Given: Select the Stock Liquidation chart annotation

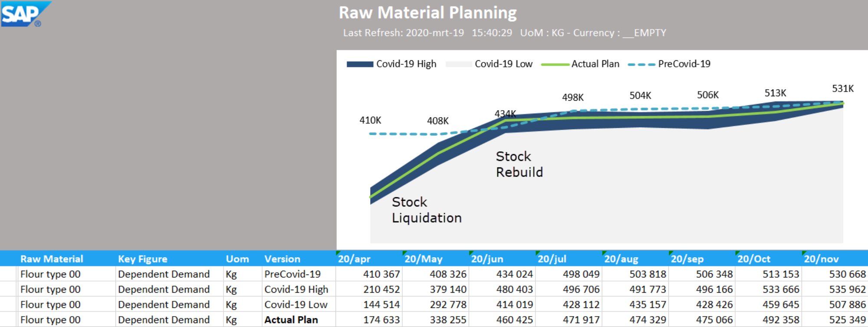Looking at the screenshot, I should click(x=426, y=210).
